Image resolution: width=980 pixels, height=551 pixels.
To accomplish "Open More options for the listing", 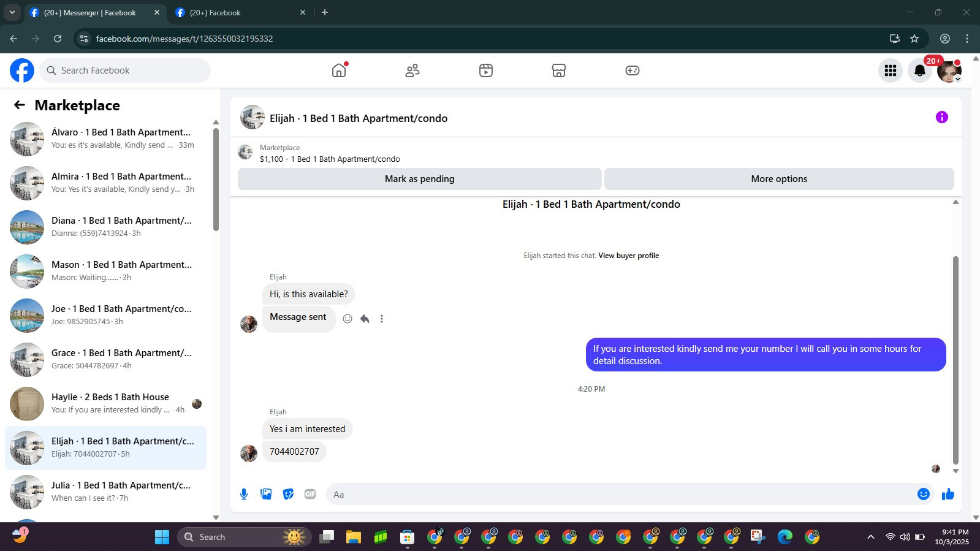I will click(x=779, y=179).
